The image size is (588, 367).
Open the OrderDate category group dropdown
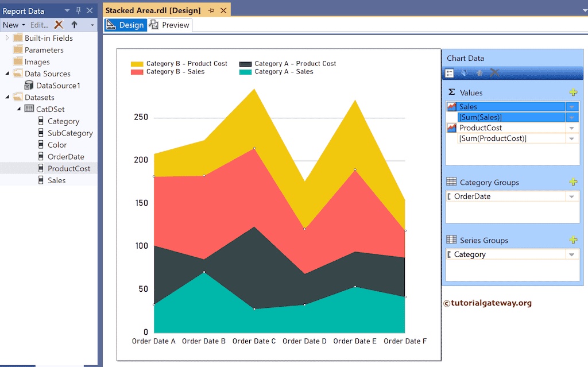(571, 196)
